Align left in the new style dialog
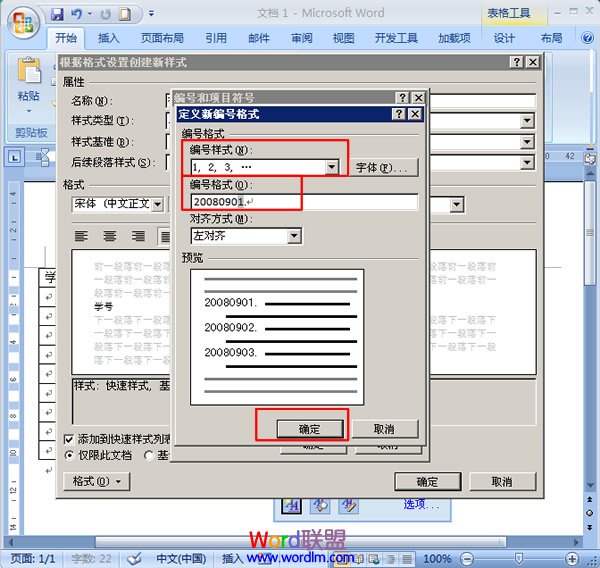 pos(81,236)
